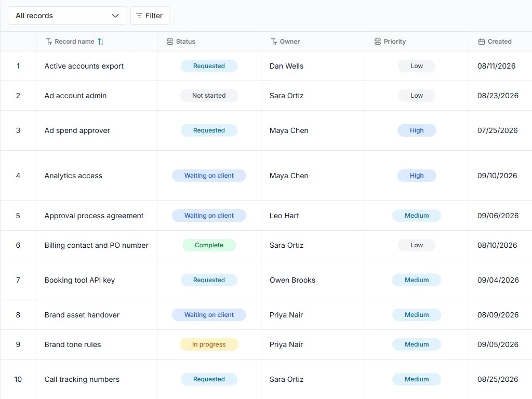Click the Complete status badge
Image resolution: width=532 pixels, height=399 pixels.
pyautogui.click(x=209, y=245)
